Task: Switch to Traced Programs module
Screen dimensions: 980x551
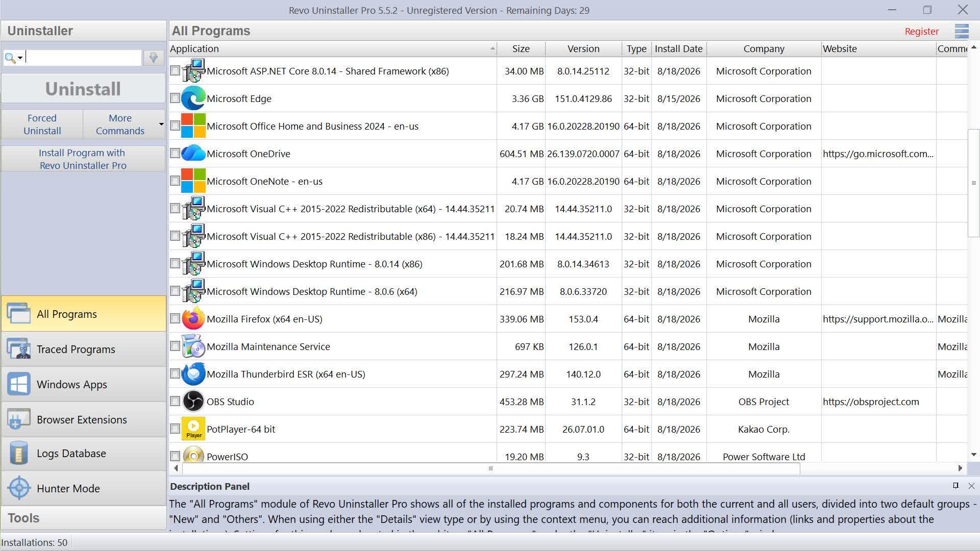Action: (x=83, y=349)
